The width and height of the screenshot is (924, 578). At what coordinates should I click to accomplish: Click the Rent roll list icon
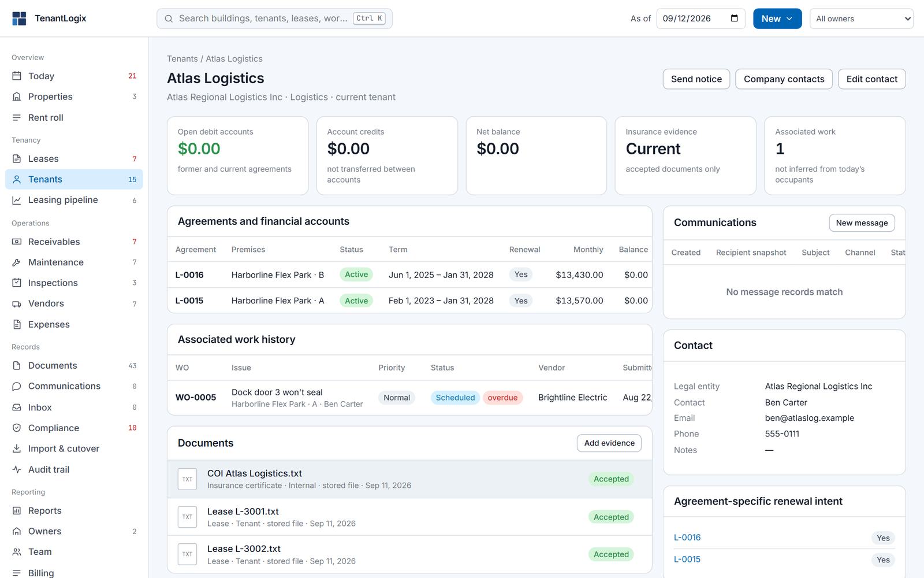pos(17,117)
